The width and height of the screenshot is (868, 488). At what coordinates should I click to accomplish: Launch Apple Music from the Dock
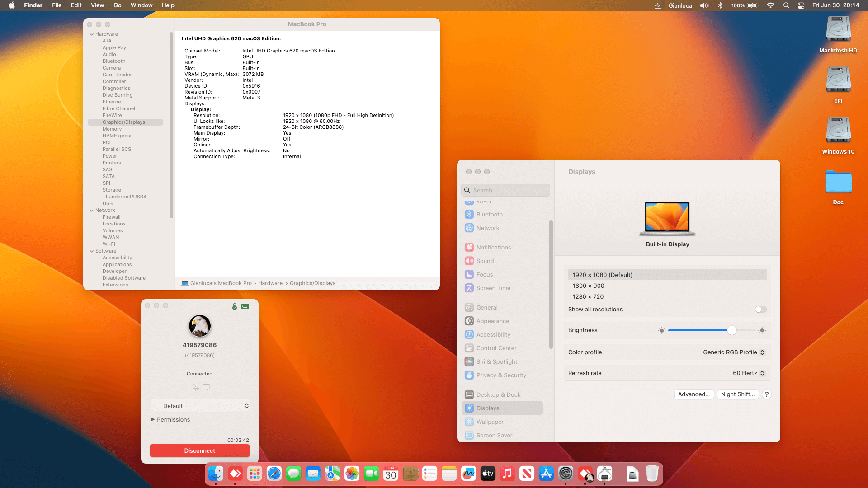(x=507, y=474)
